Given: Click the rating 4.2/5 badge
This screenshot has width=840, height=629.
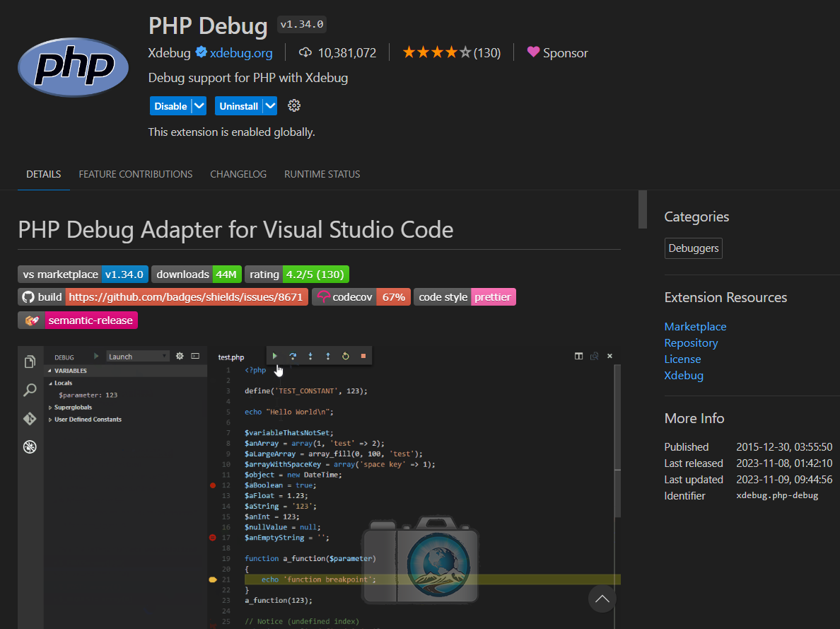Looking at the screenshot, I should (297, 274).
